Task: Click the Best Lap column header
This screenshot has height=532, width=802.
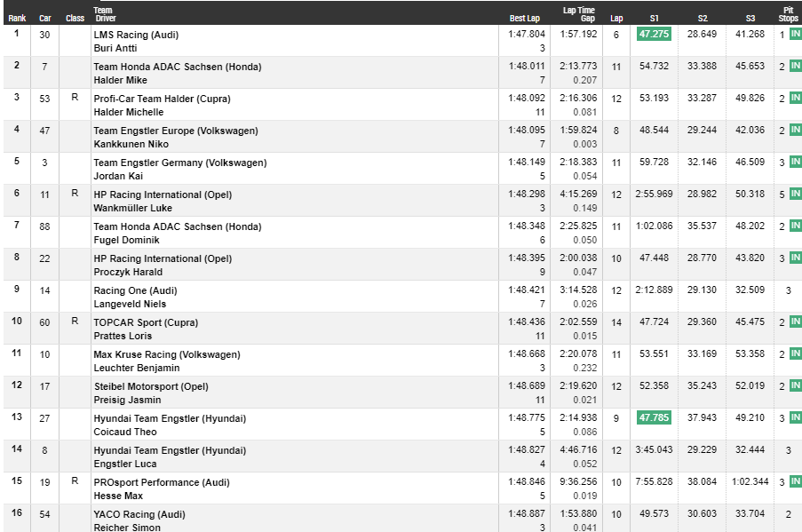Action: 524,18
